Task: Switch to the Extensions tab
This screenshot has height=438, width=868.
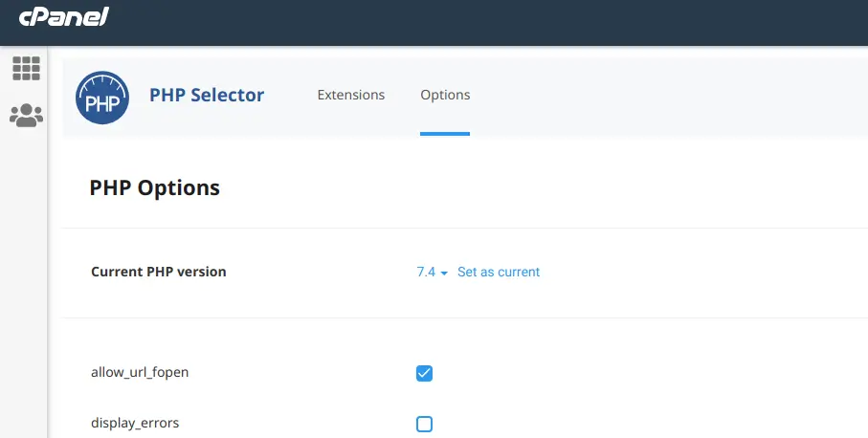Action: [x=351, y=95]
